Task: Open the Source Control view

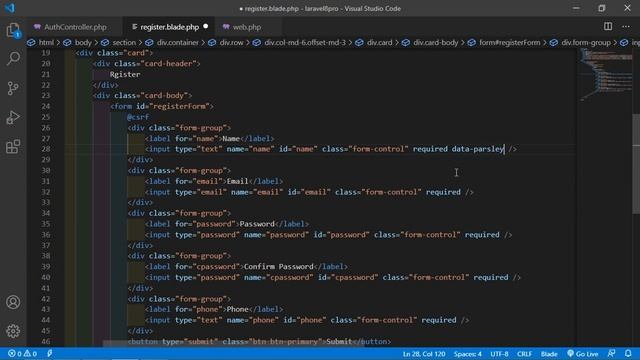Action: (13, 88)
